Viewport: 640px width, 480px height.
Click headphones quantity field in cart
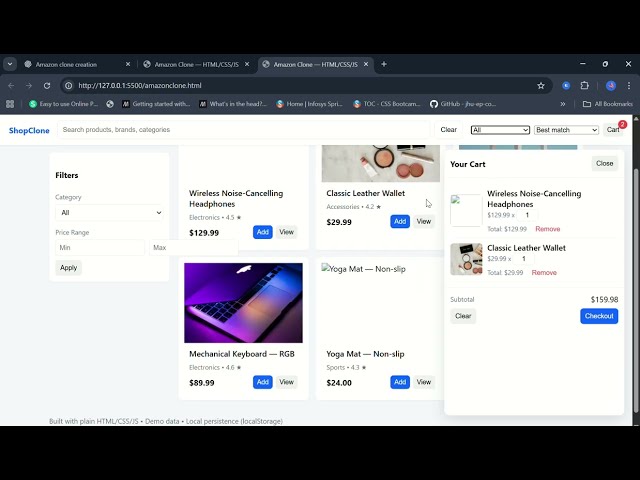click(527, 215)
